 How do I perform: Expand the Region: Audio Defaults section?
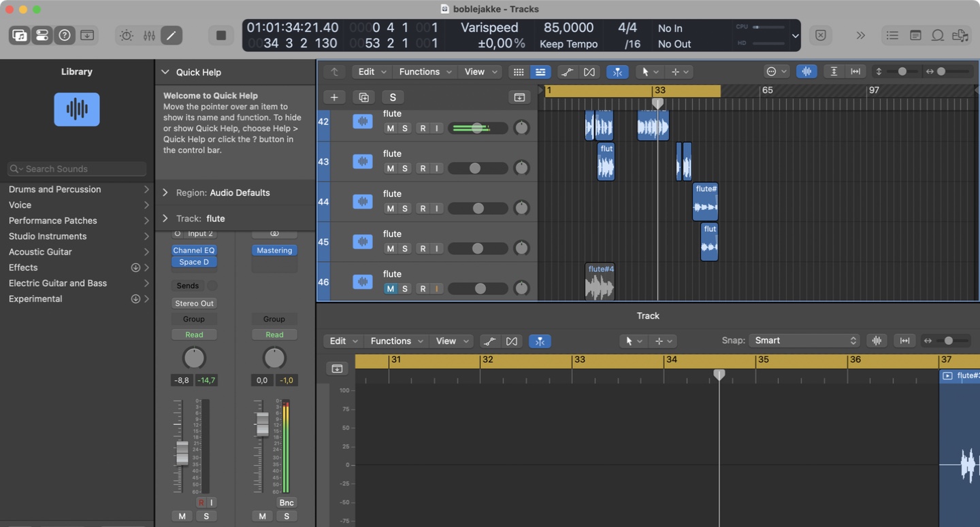pos(165,193)
